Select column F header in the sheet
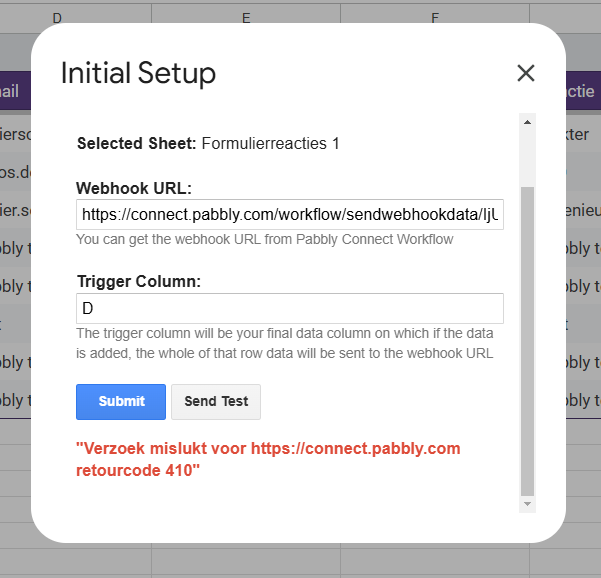The width and height of the screenshot is (601, 578). 435,17
